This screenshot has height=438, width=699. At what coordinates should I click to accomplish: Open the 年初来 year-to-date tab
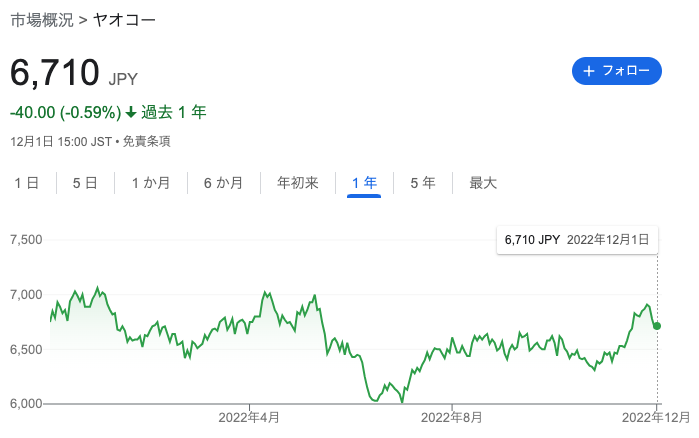tap(298, 183)
